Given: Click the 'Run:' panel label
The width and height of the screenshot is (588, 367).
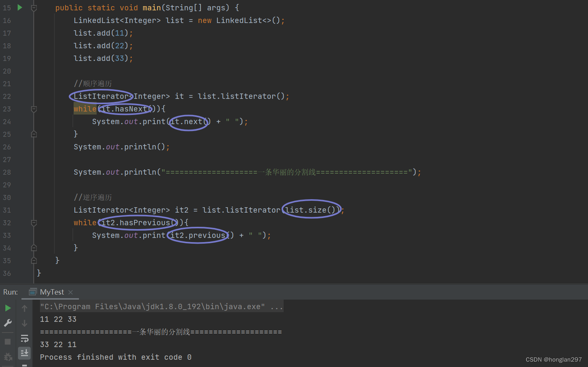Looking at the screenshot, I should pos(10,292).
